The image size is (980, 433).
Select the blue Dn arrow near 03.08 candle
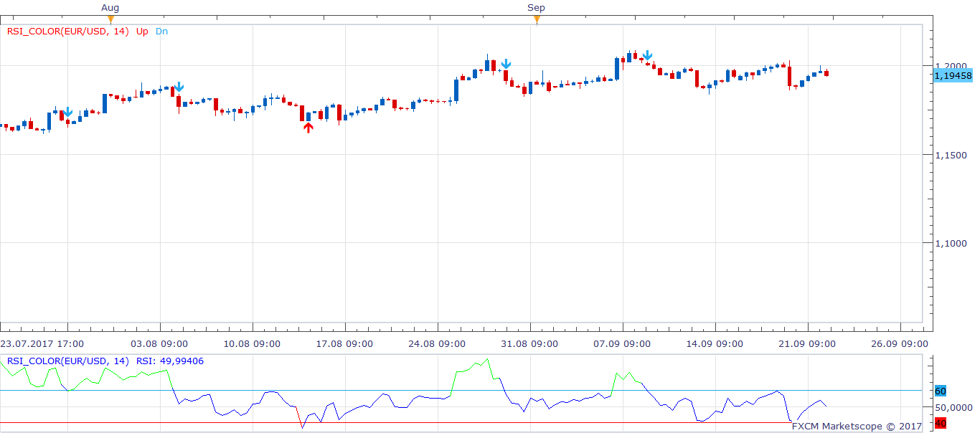(x=179, y=86)
